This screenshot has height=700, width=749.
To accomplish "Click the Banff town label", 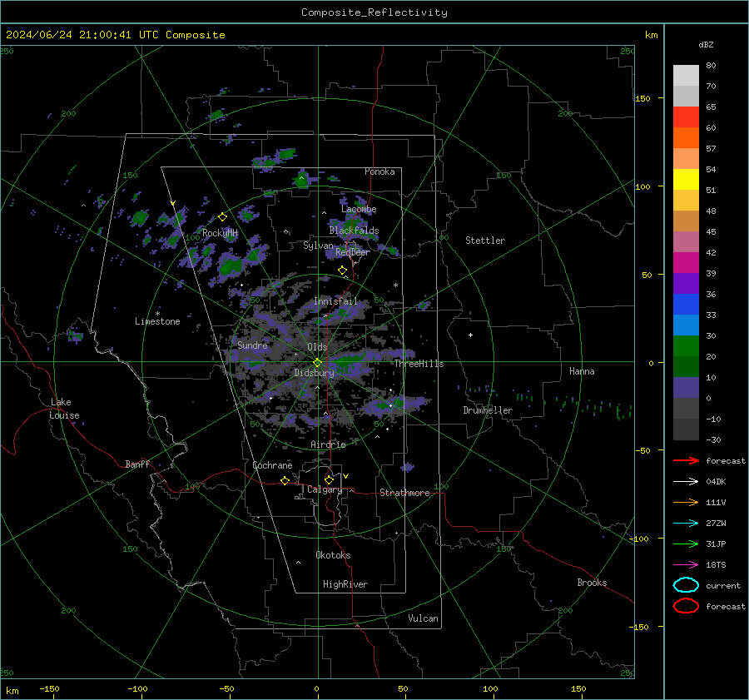I will point(137,464).
